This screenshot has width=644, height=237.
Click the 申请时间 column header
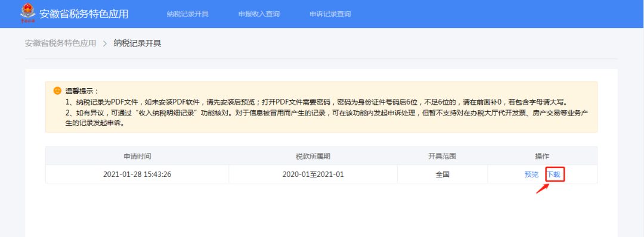pos(137,156)
